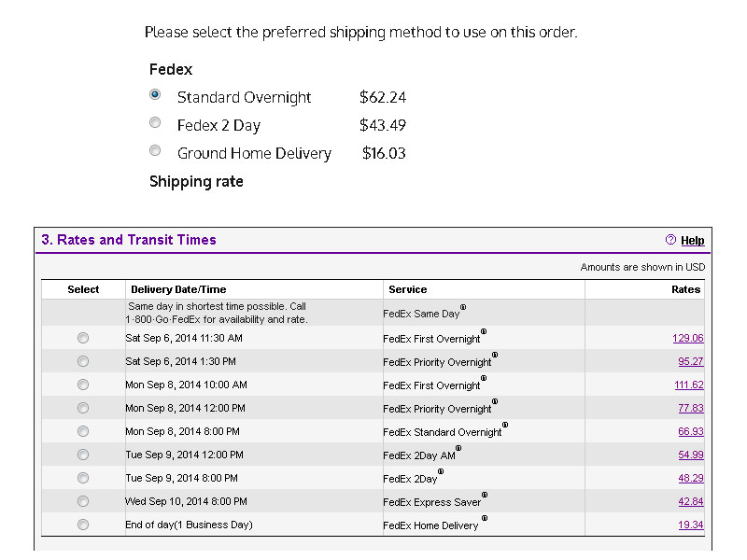747x560 pixels.
Task: Choose Fedex 2 Day shipping radio
Action: click(x=155, y=122)
